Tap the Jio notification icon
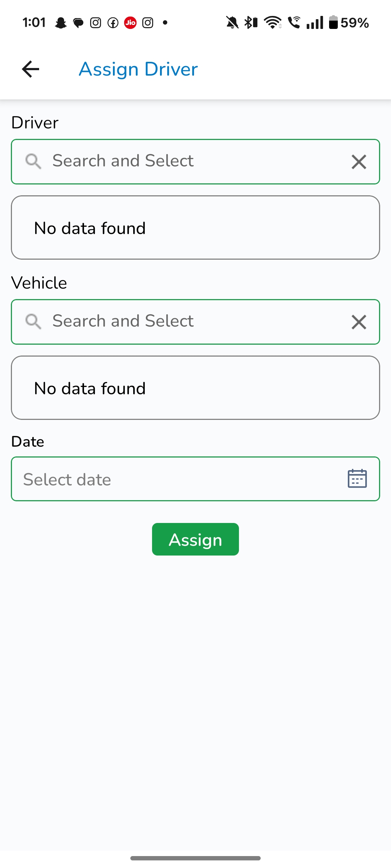This screenshot has height=868, width=391. 130,23
